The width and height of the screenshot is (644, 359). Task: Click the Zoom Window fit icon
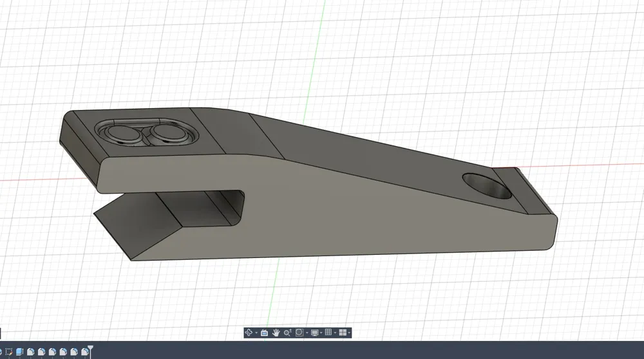299,333
